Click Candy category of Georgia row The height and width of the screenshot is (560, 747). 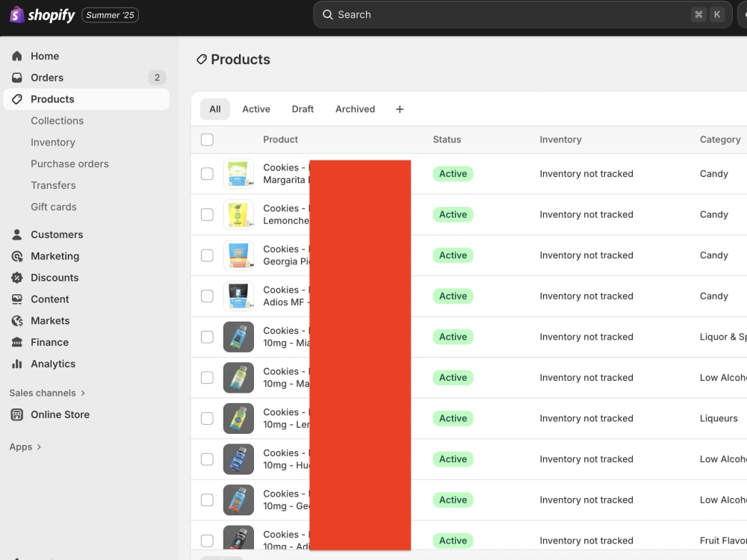(x=713, y=255)
